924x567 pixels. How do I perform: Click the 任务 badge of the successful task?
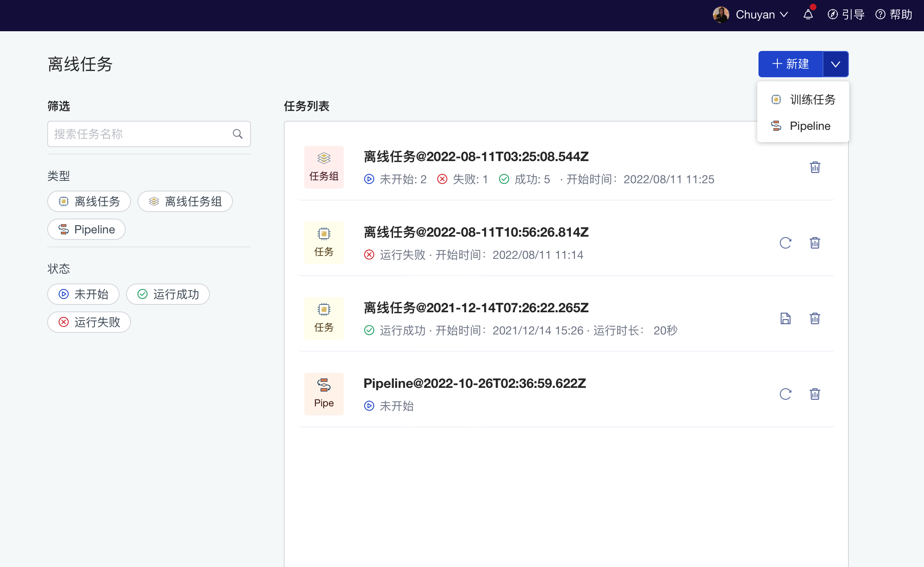[324, 318]
